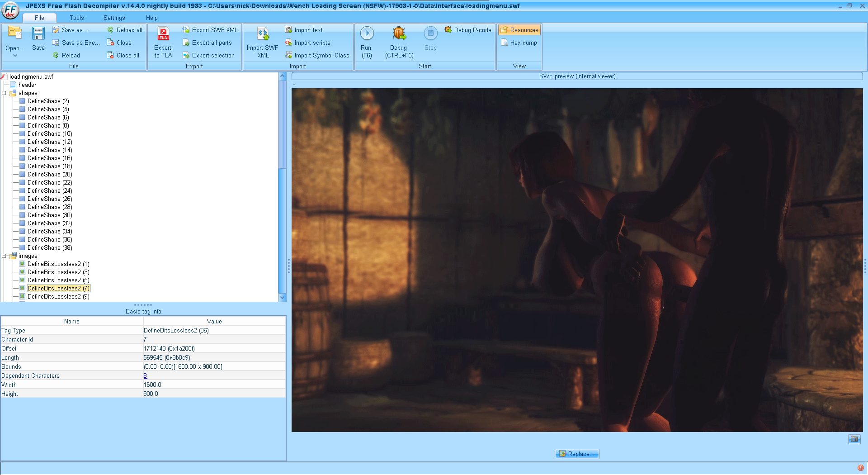This screenshot has height=475, width=868.
Task: Toggle the Hex dump view button
Action: 519,43
